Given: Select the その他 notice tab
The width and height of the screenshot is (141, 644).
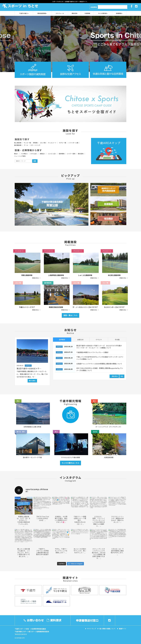Looking at the screenshot, I should pos(117,340).
